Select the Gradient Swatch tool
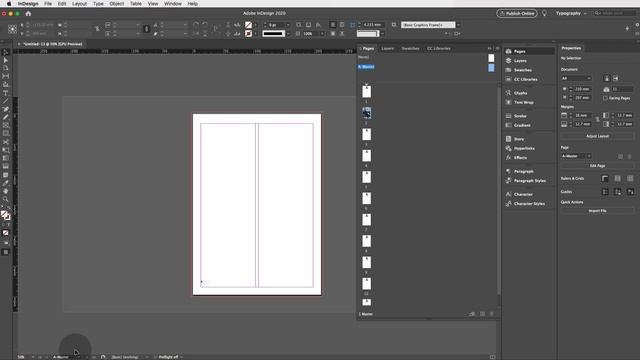Screen dimensions: 640x360 click(5, 158)
